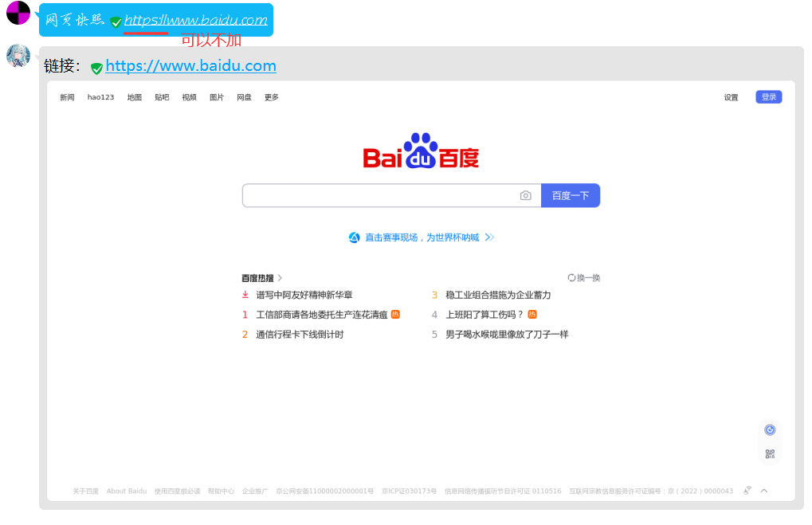
Task: Click the blue 登录 button
Action: [768, 97]
